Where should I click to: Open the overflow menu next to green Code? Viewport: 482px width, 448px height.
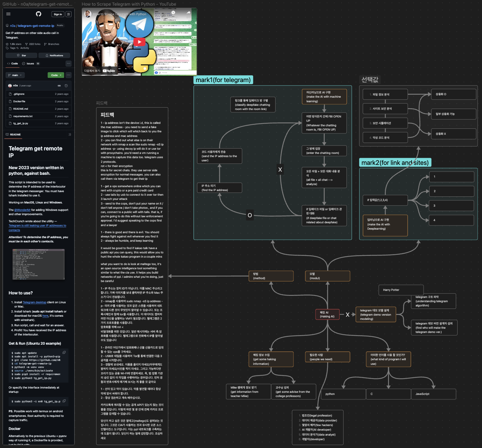tap(69, 75)
